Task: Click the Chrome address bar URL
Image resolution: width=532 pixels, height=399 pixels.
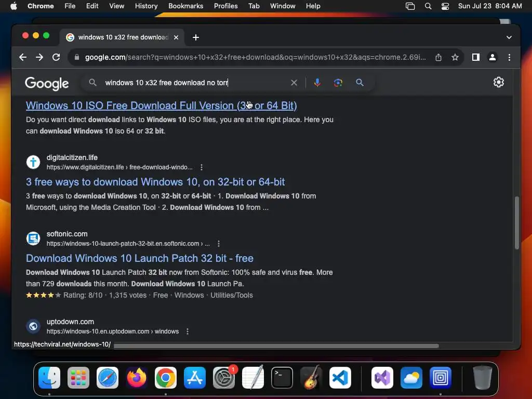Action: click(x=255, y=57)
